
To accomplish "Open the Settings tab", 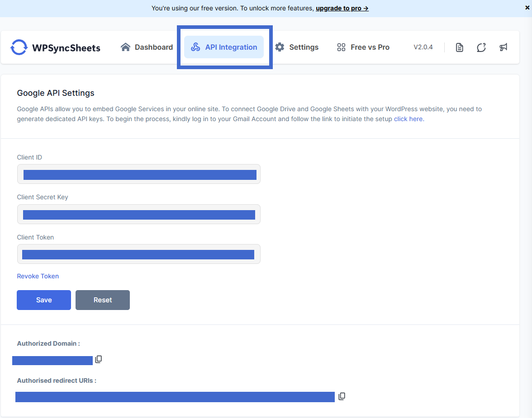I will 297,47.
